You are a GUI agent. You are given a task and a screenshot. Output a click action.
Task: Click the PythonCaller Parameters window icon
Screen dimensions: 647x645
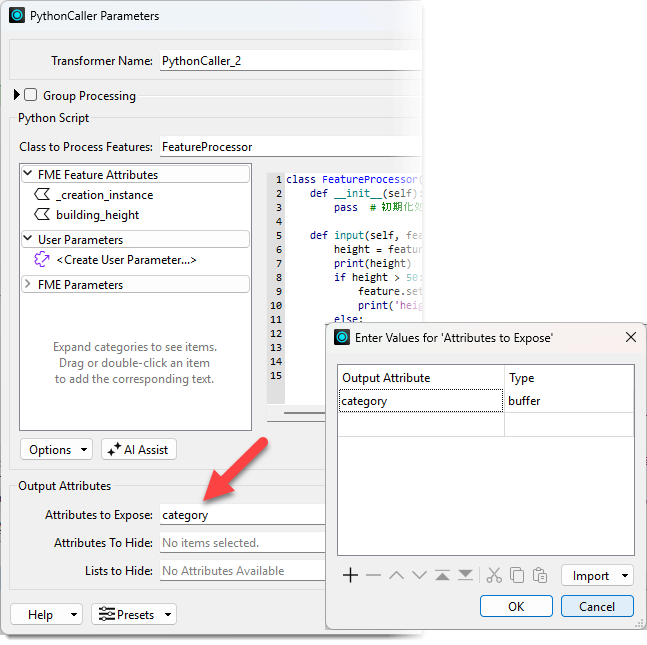[17, 16]
